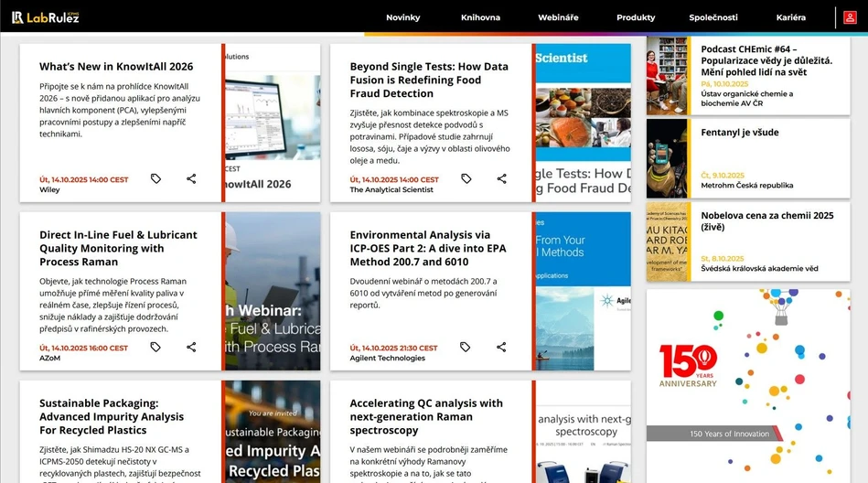The image size is (868, 483).
Task: Click "Pá, 10.10.2025" podcast date
Action: pos(724,83)
